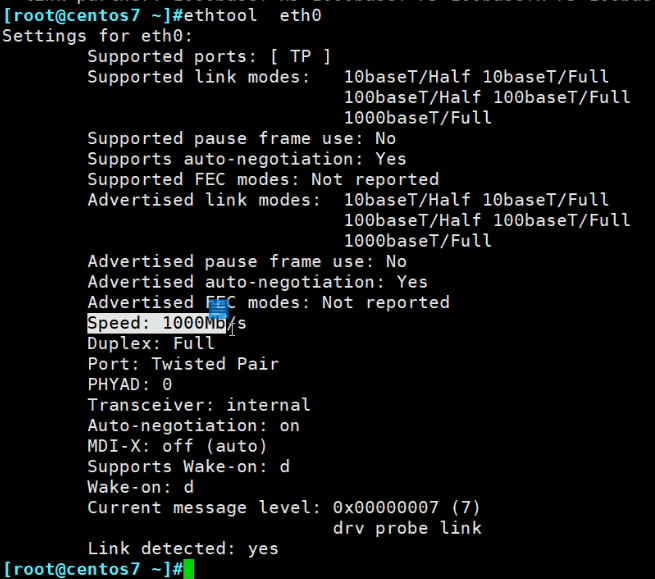Click the "PHYAD: 0" line

(130, 384)
